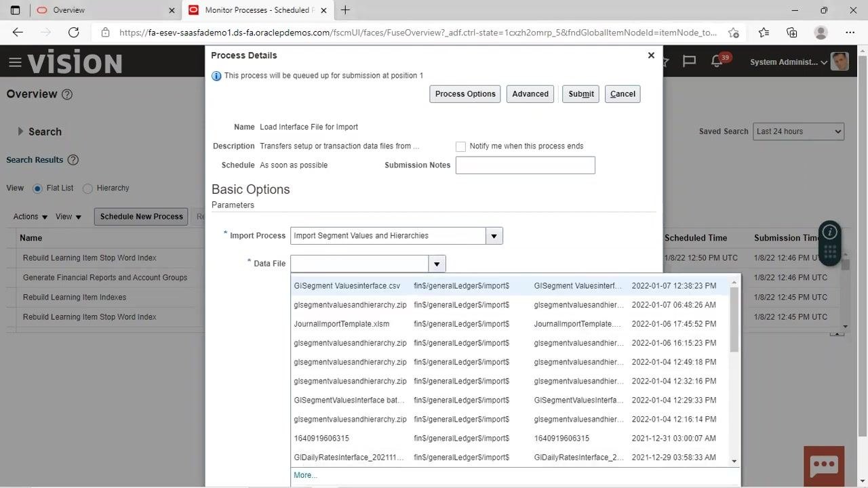Click the Submission Notes field

pyautogui.click(x=525, y=165)
